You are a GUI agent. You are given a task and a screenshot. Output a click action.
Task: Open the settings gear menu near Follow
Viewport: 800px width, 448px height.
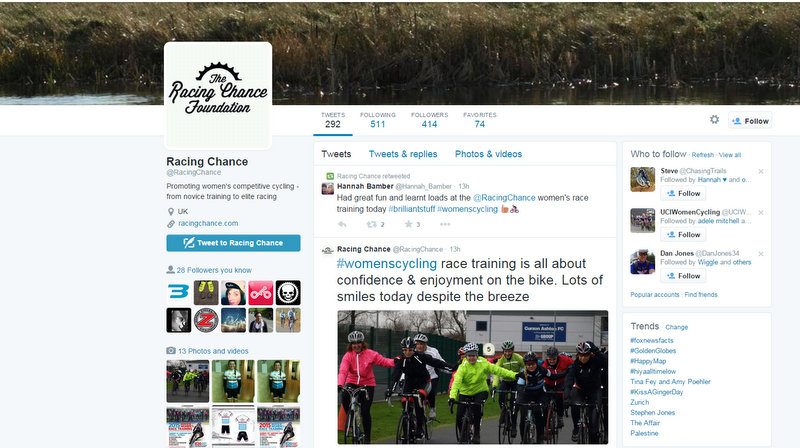714,119
